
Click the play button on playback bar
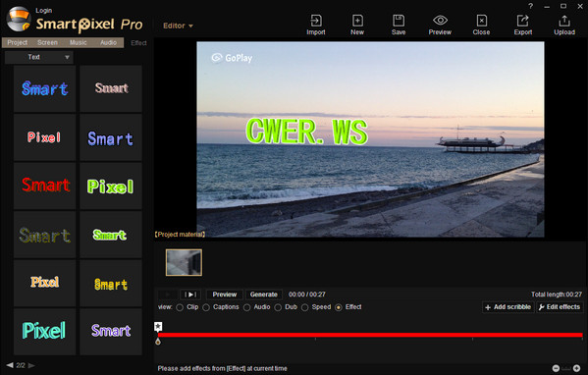(x=168, y=295)
